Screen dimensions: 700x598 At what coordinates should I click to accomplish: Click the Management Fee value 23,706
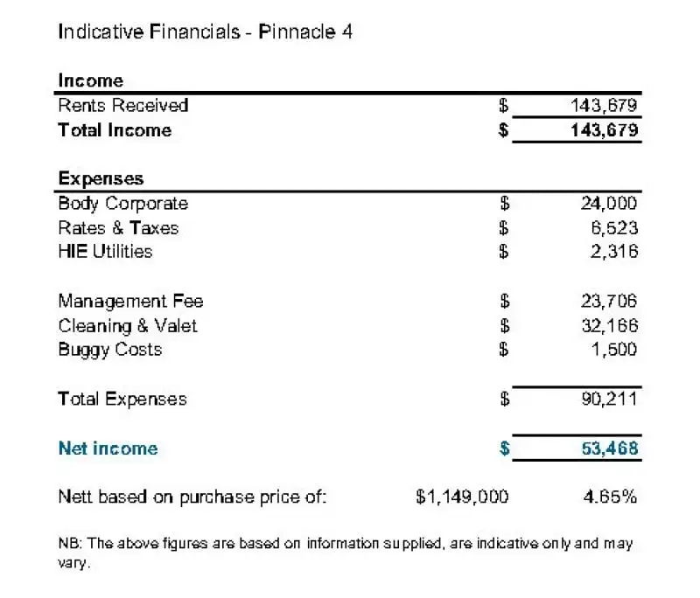click(609, 302)
